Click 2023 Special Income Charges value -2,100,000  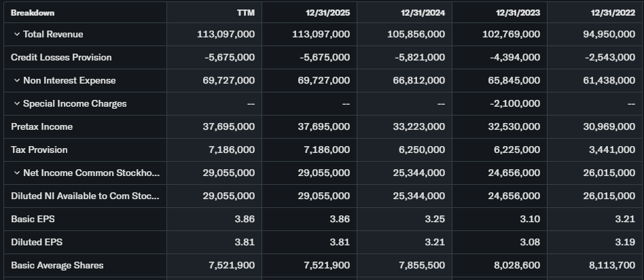(x=515, y=103)
